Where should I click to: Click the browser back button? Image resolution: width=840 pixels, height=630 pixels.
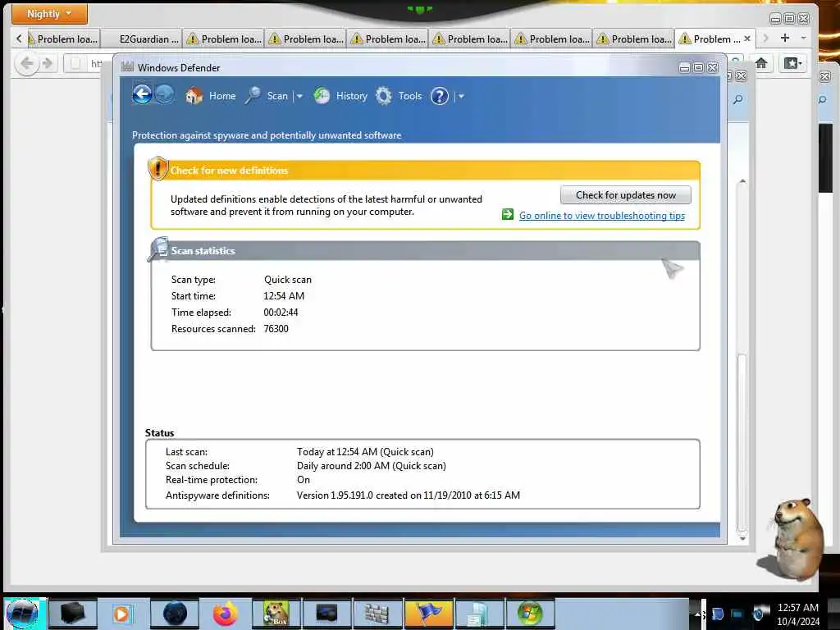coord(27,64)
